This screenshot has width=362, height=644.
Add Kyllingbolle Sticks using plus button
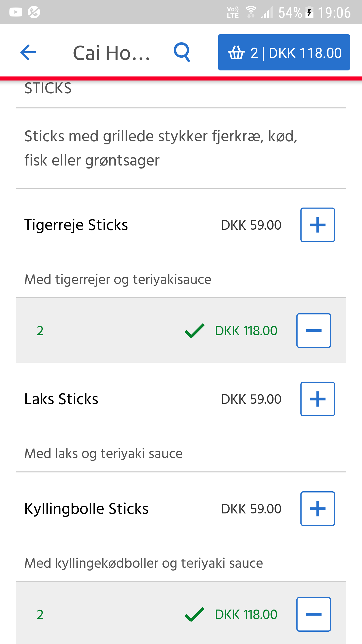tap(318, 509)
